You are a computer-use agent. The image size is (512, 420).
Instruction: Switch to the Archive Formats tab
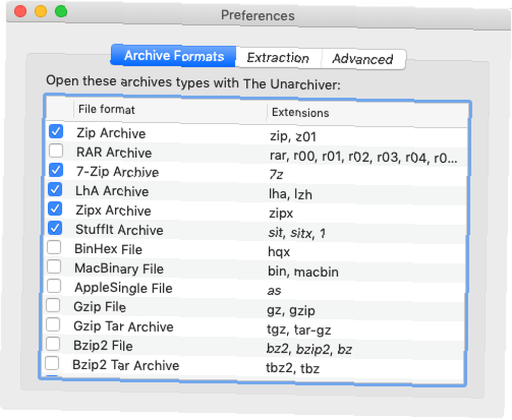(174, 56)
